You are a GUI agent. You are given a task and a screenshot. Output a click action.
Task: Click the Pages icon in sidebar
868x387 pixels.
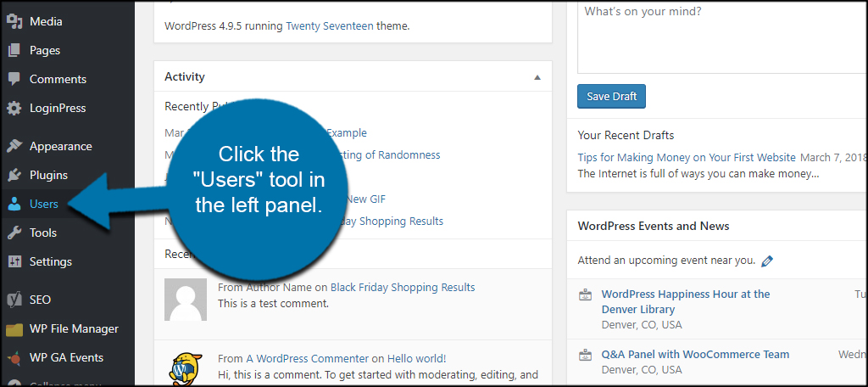click(14, 50)
